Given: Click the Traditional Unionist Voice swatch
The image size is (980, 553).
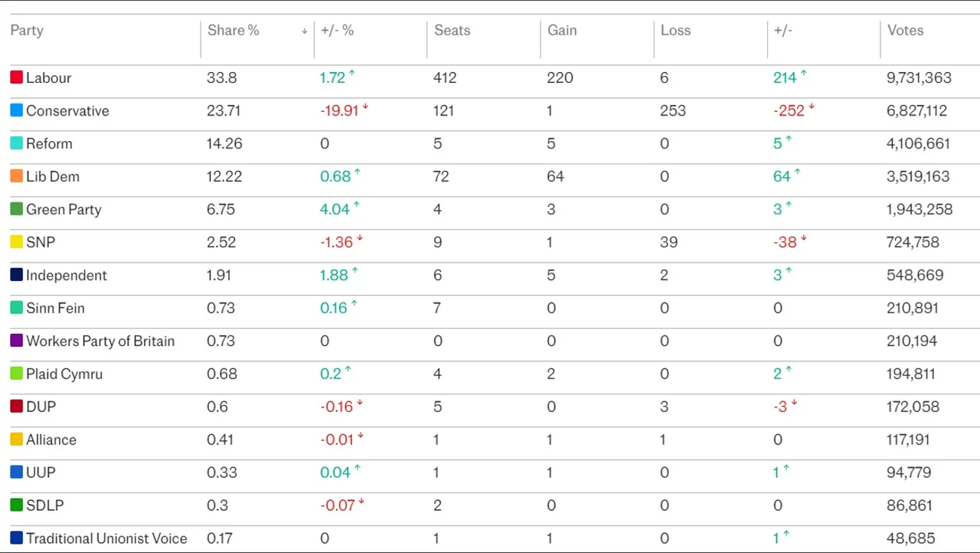Looking at the screenshot, I should (16, 538).
